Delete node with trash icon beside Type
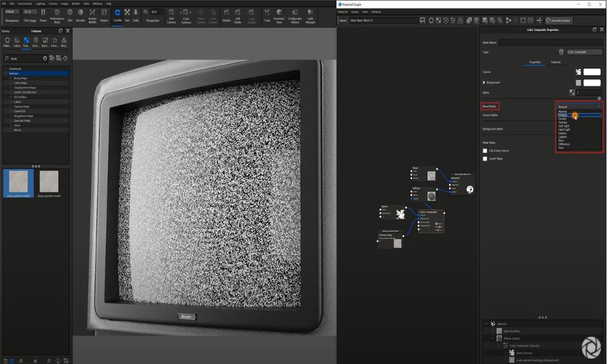 [x=561, y=52]
